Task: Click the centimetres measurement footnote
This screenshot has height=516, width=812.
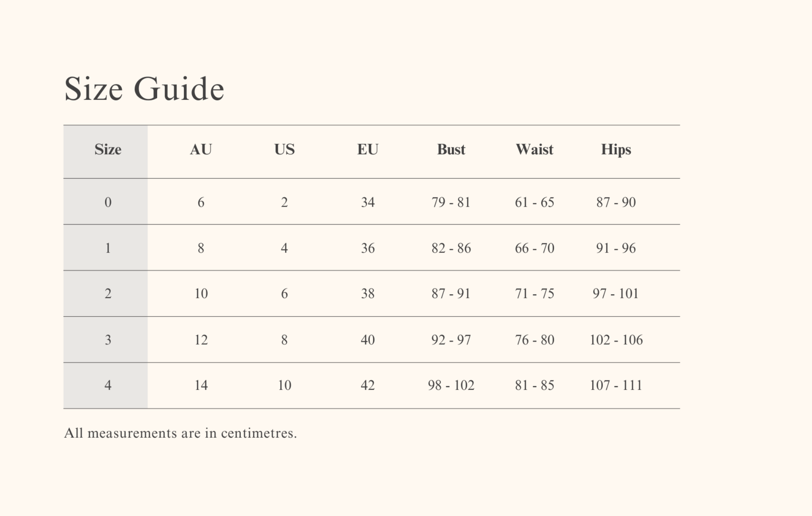Action: tap(180, 433)
